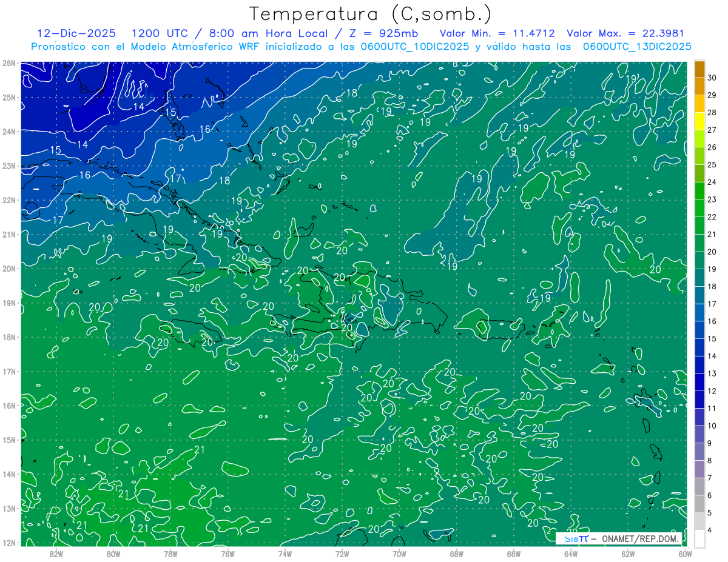The height and width of the screenshot is (562, 728).
Task: Click the 22N latitude axis label
Action: [8, 200]
